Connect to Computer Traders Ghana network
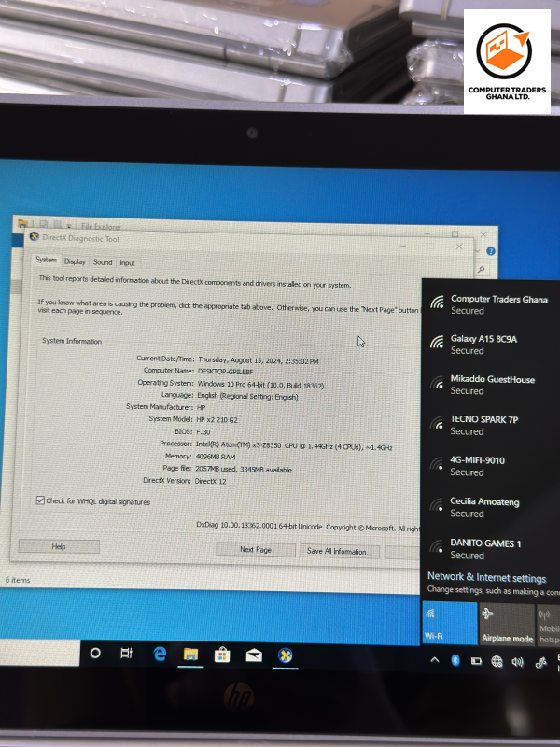The width and height of the screenshot is (560, 747). [x=491, y=304]
